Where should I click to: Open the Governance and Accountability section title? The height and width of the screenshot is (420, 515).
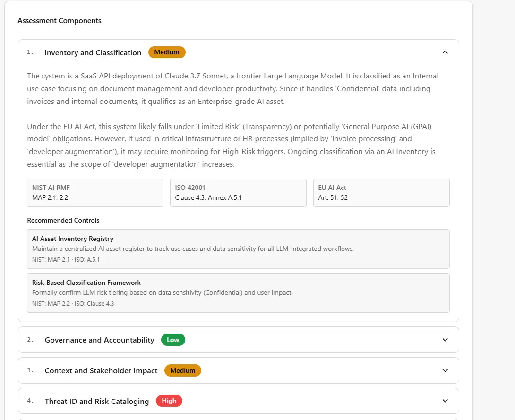point(99,340)
